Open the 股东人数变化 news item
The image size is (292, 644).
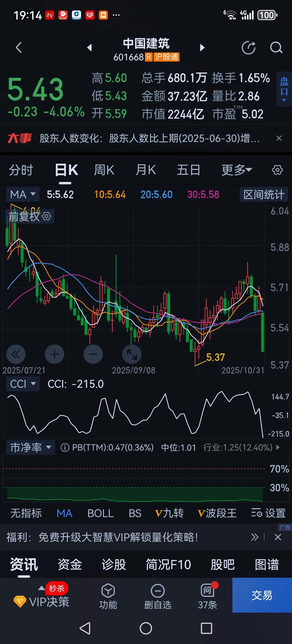[x=149, y=138]
